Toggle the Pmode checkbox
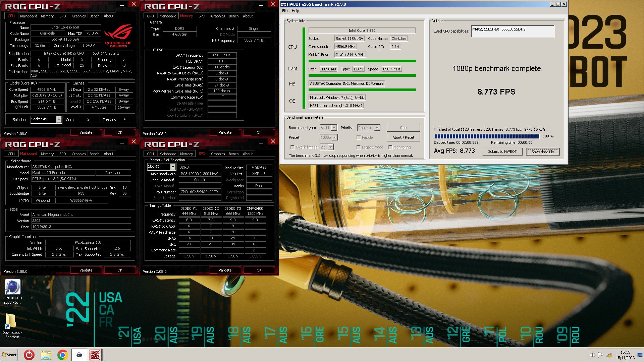644x362 pixels. (359, 137)
